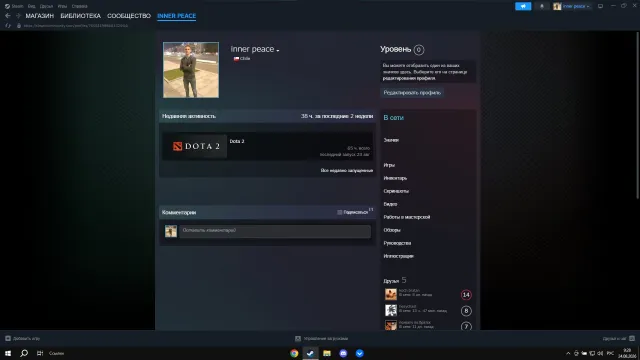Image resolution: width=640 pixels, height=360 pixels.
Task: Reload the page with refresh icon
Action: tap(8, 25)
